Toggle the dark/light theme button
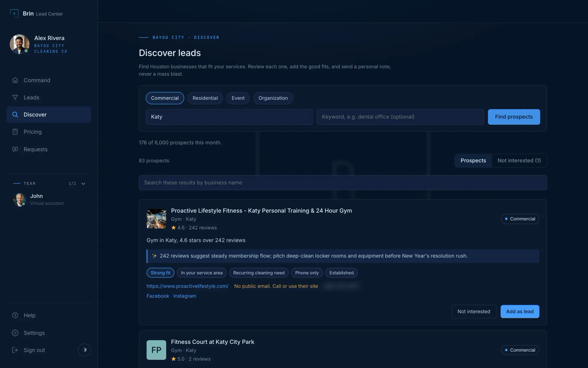The image size is (588, 368). pos(84,350)
